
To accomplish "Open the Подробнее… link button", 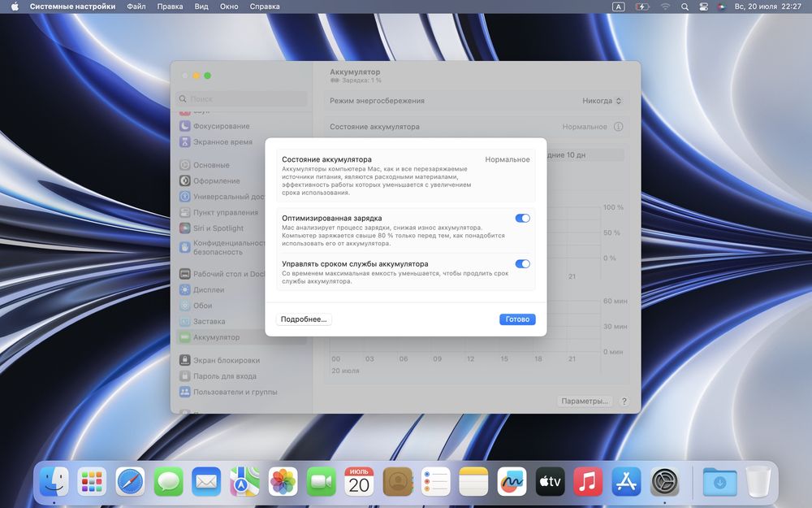I will point(304,319).
